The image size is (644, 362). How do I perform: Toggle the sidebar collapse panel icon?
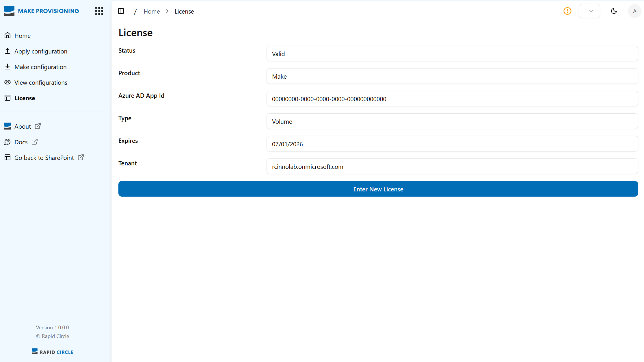[121, 11]
